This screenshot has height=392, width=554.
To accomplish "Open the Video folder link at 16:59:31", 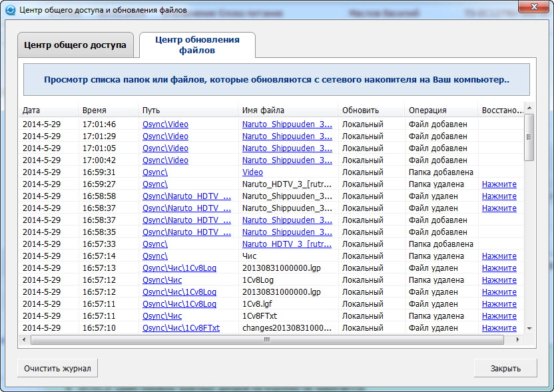I will click(x=252, y=172).
